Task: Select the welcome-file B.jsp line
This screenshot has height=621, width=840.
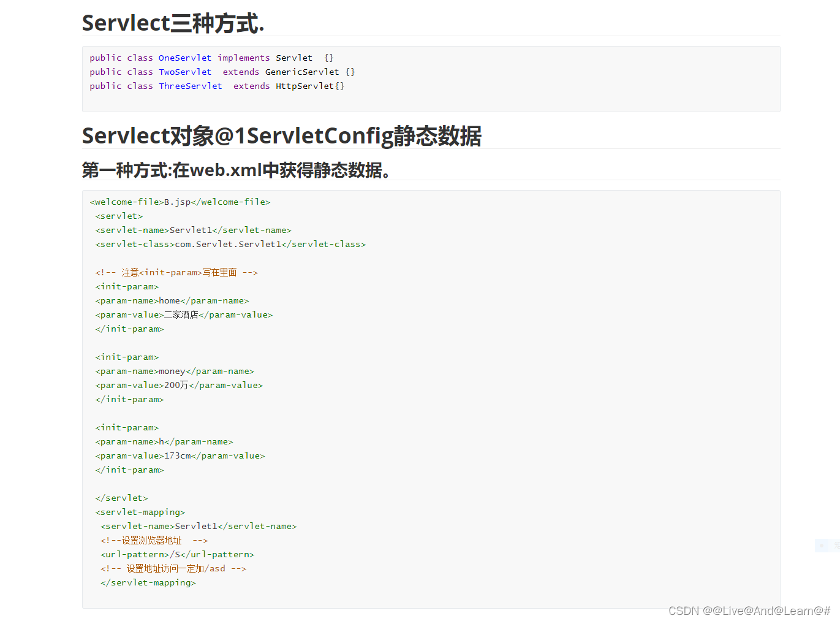Action: click(x=180, y=202)
